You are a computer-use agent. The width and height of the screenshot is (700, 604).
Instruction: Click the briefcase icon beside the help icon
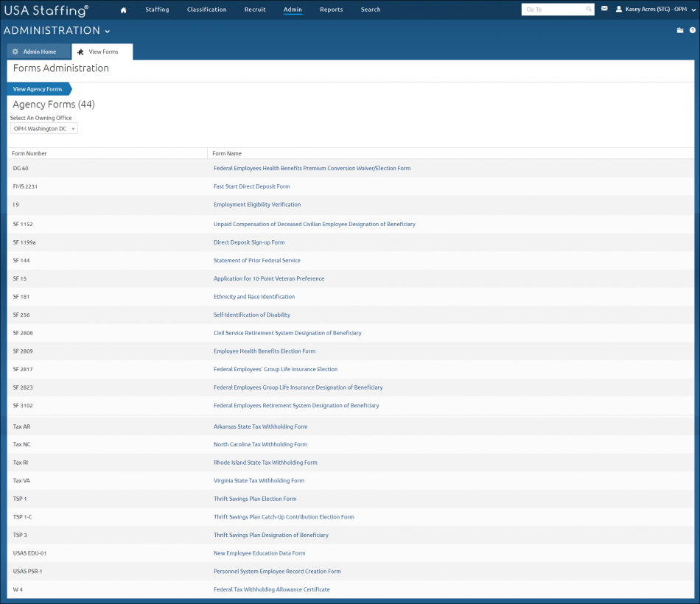[x=680, y=30]
